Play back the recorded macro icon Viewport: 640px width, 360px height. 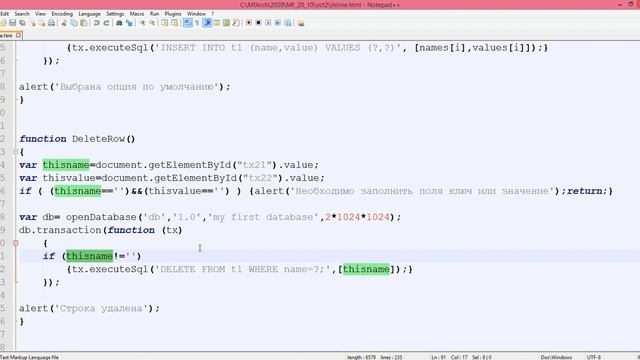pos(268,23)
